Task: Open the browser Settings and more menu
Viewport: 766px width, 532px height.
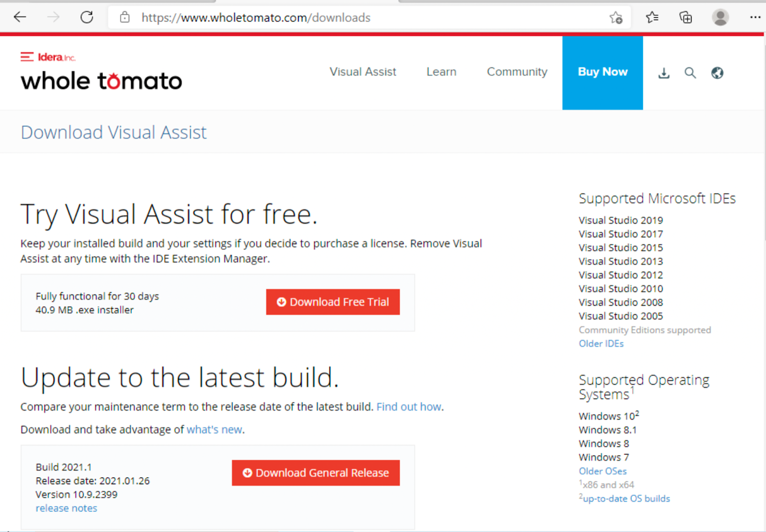Action: 755,18
